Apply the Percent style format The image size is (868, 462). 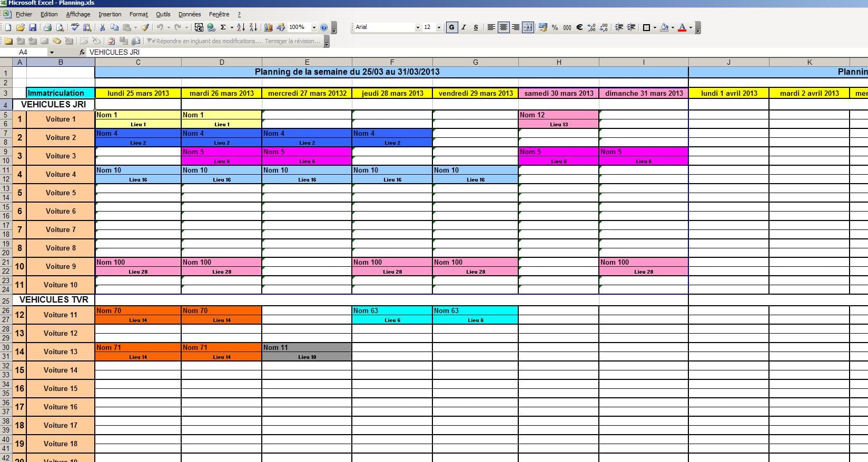point(555,27)
